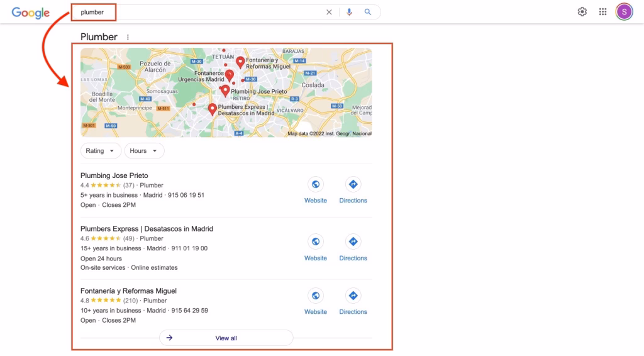This screenshot has height=356, width=644.
Task: Open the account avatar S
Action: [624, 12]
